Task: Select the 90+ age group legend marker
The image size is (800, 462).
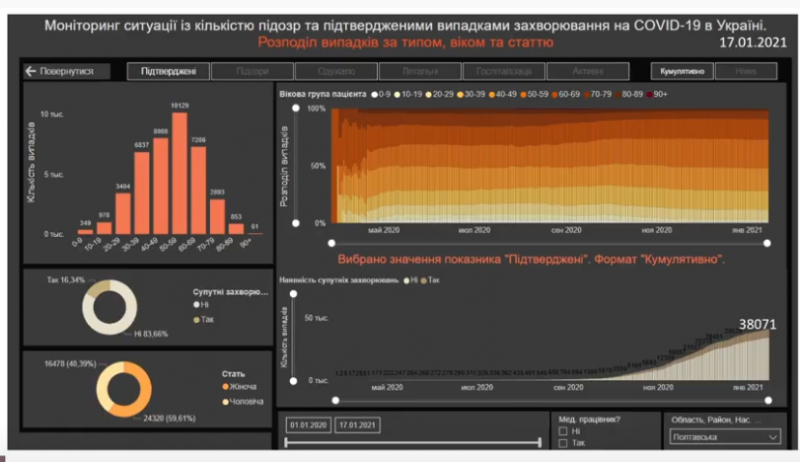Action: (649, 94)
